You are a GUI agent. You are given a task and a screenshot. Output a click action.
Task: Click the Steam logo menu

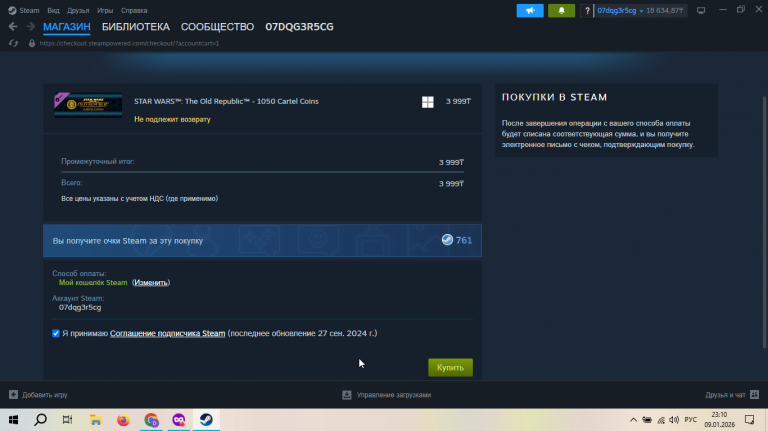pyautogui.click(x=24, y=10)
